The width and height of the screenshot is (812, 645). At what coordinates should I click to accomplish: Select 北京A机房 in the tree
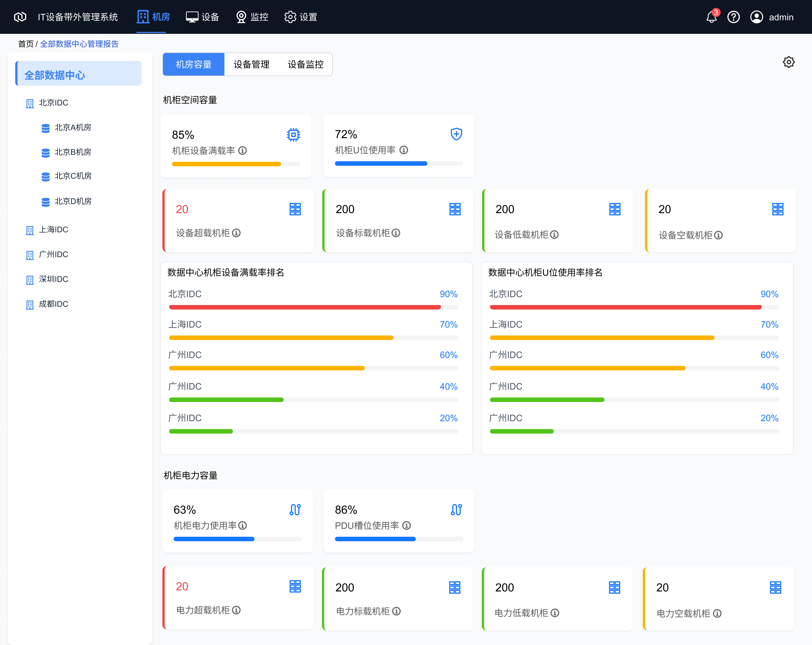coord(66,128)
